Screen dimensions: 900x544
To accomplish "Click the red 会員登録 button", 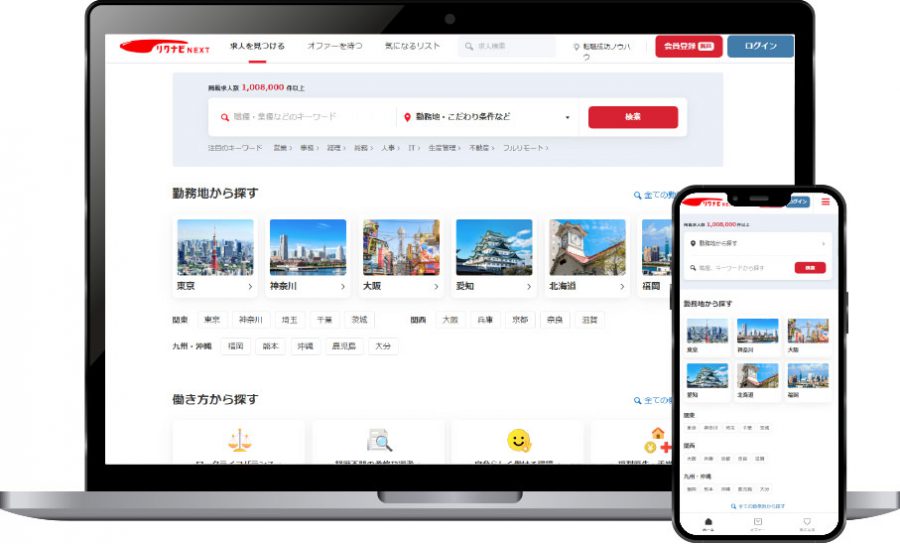I will click(x=687, y=46).
